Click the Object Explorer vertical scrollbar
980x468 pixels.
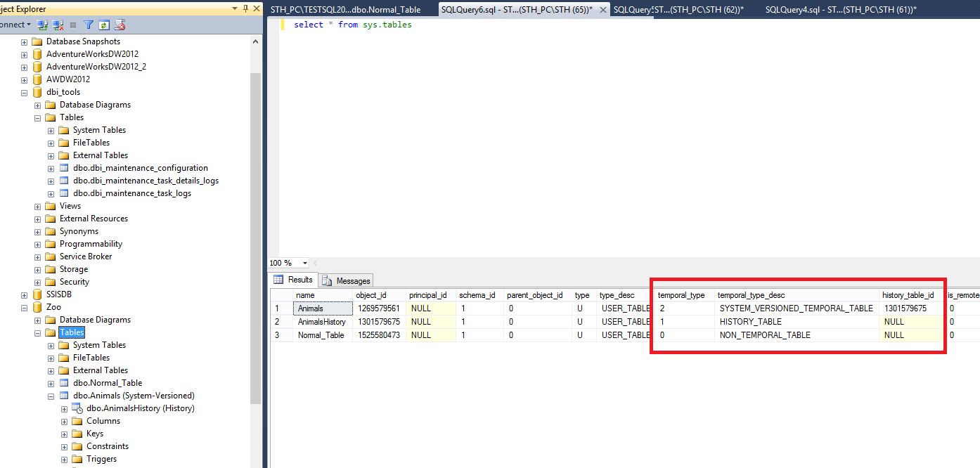click(256, 239)
